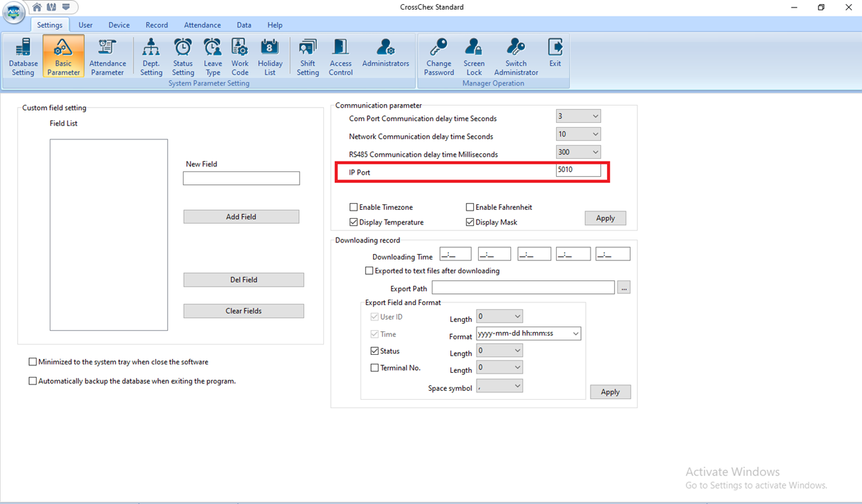The width and height of the screenshot is (862, 504).
Task: Click the Add Field button
Action: pos(241,217)
